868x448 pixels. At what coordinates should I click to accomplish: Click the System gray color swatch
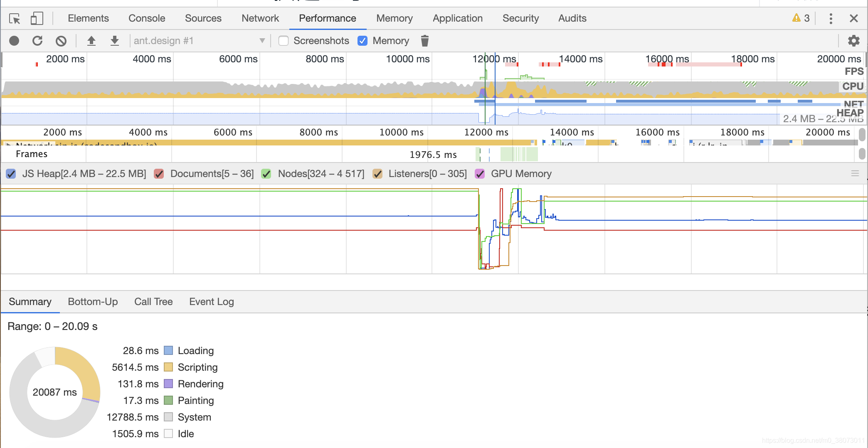(168, 417)
